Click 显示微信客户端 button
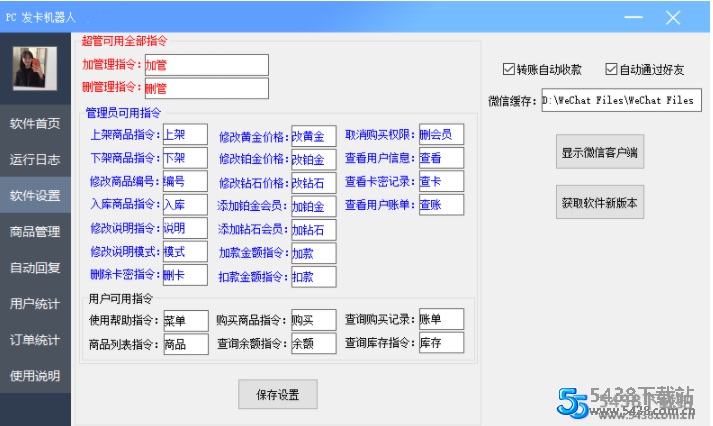713x426 pixels. 600,153
